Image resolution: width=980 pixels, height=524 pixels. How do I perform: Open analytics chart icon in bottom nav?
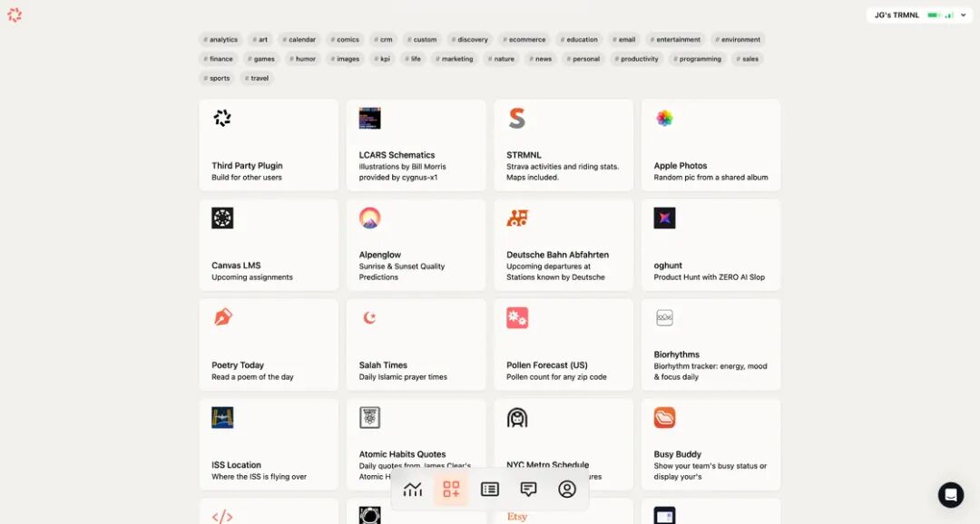[413, 489]
